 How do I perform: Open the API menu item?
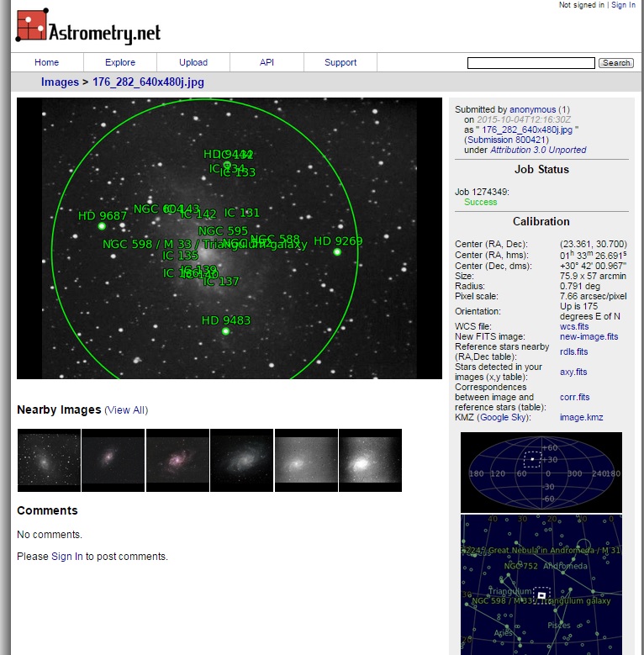(267, 62)
